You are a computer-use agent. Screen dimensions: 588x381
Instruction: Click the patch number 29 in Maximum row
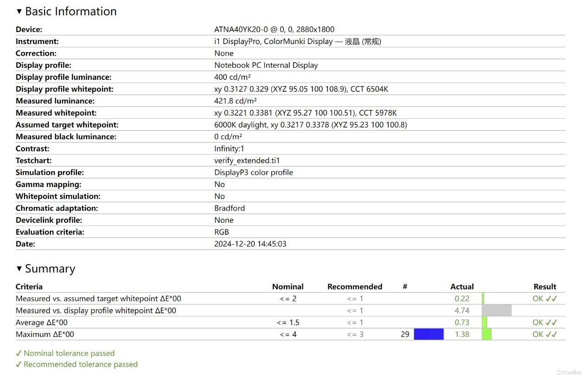click(x=405, y=334)
